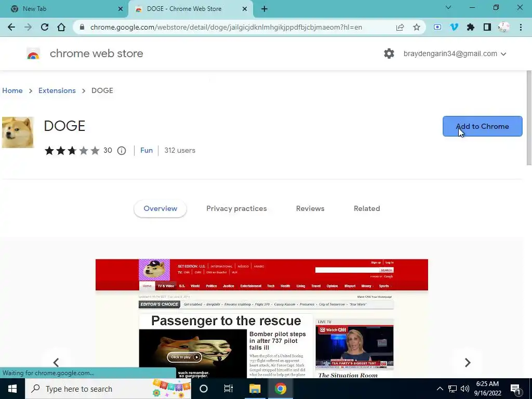Open the Chrome profile avatar

tap(504, 27)
